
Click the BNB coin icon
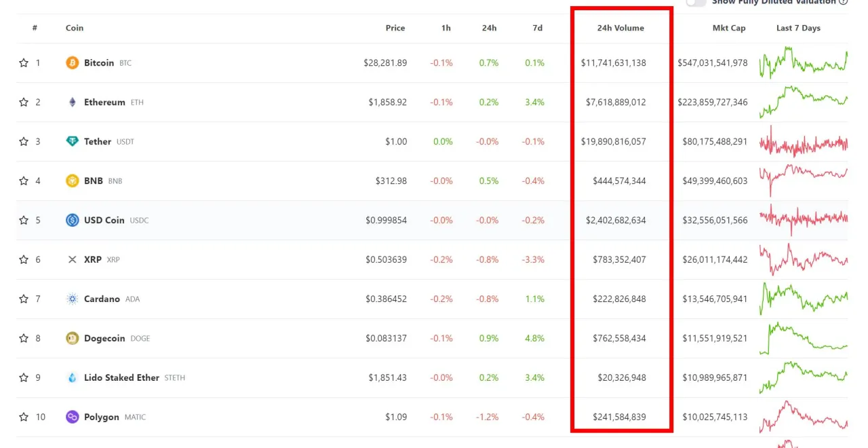pos(72,181)
